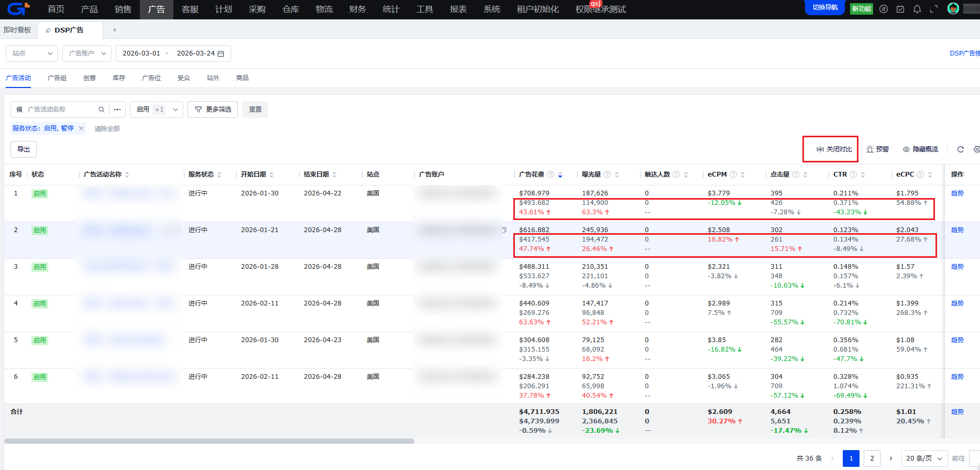Click the search magnifier in campaign name field

click(102, 110)
